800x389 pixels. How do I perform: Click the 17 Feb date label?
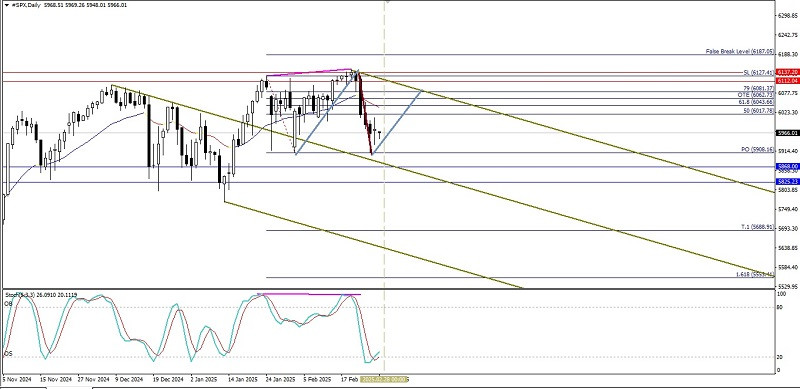point(349,380)
